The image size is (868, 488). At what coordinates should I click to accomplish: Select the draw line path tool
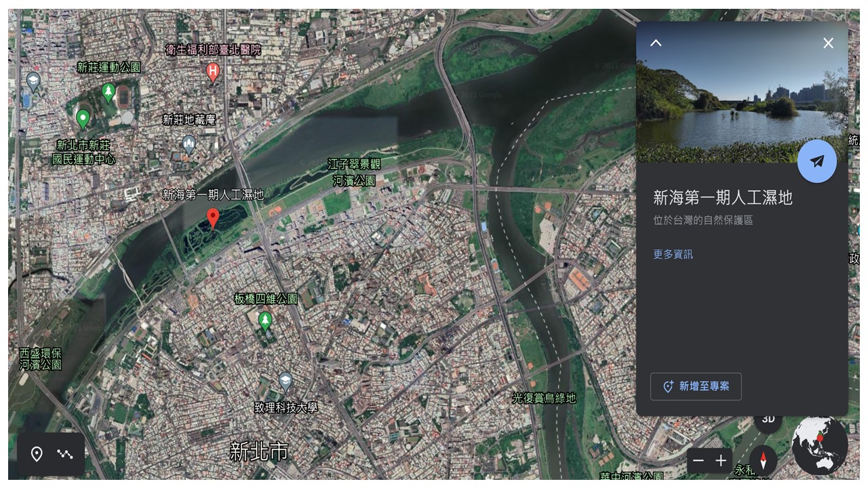coord(65,454)
